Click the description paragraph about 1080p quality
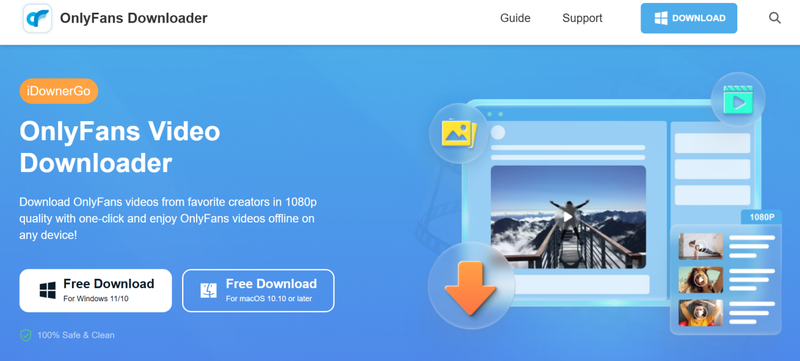Screen dimensions: 800x361 (168, 218)
